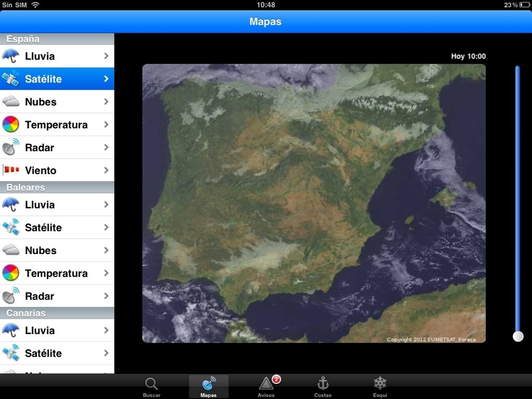Viewport: 532px width, 399px height.
Task: Tap the umbrella icon under Canarias
Action: pyautogui.click(x=11, y=330)
